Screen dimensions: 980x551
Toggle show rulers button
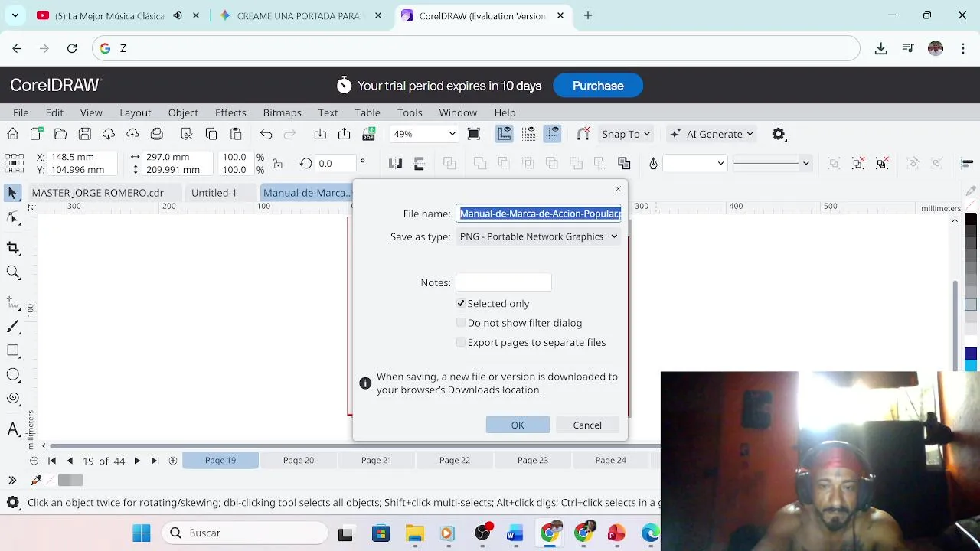pos(505,134)
